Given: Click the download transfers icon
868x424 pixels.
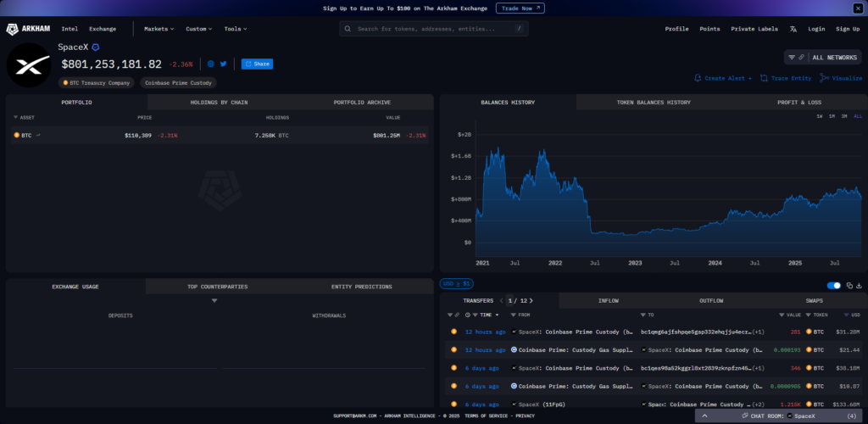Looking at the screenshot, I should tap(860, 286).
